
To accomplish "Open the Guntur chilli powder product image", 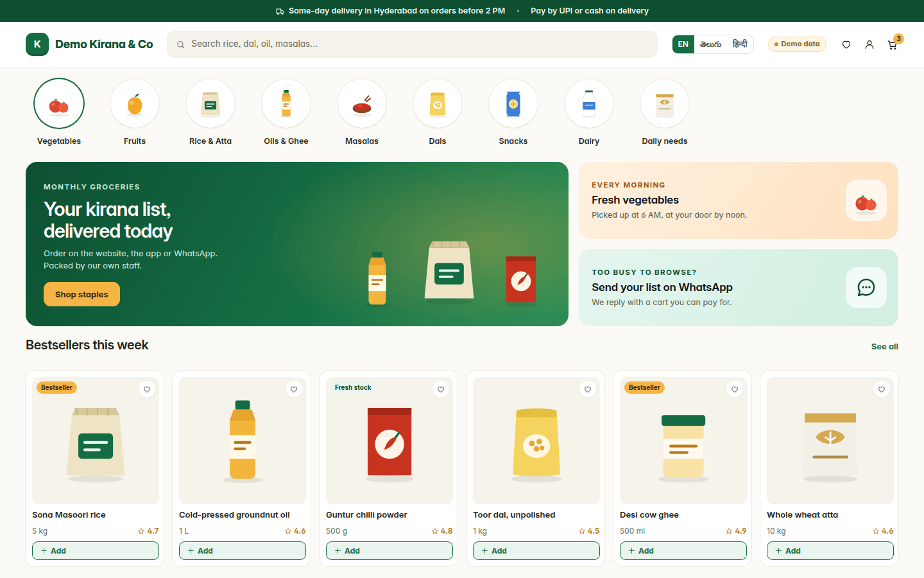I will click(x=389, y=441).
